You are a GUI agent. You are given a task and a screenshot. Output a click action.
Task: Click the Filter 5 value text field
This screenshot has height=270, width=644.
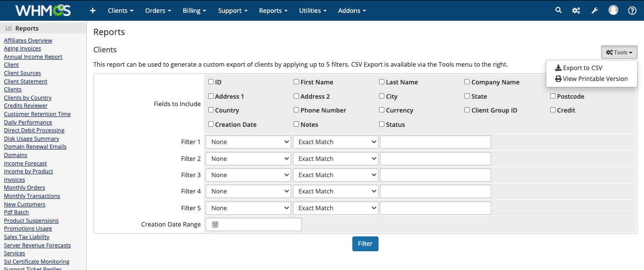click(435, 208)
